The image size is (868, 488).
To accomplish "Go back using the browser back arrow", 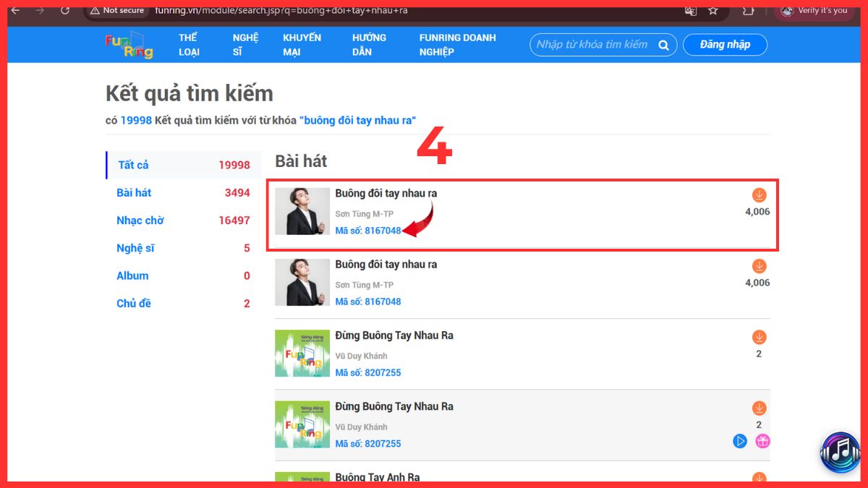I will click(15, 10).
